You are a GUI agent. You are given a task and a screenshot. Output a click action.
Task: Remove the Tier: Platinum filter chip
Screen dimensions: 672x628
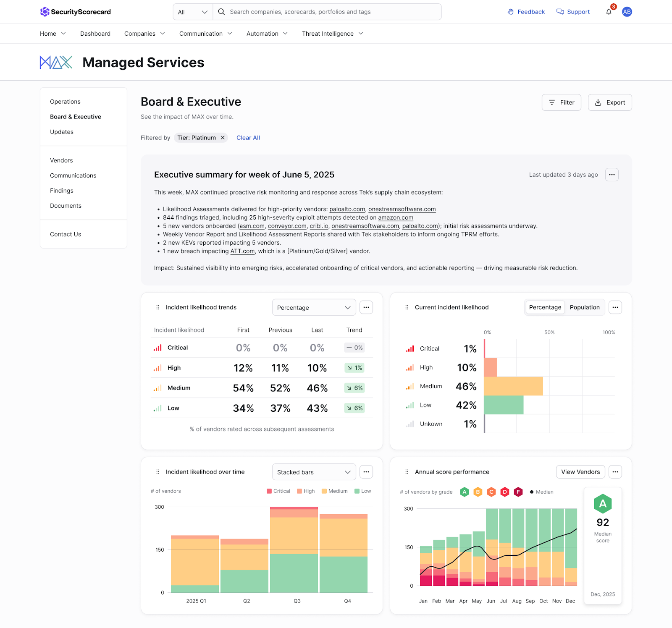[223, 138]
